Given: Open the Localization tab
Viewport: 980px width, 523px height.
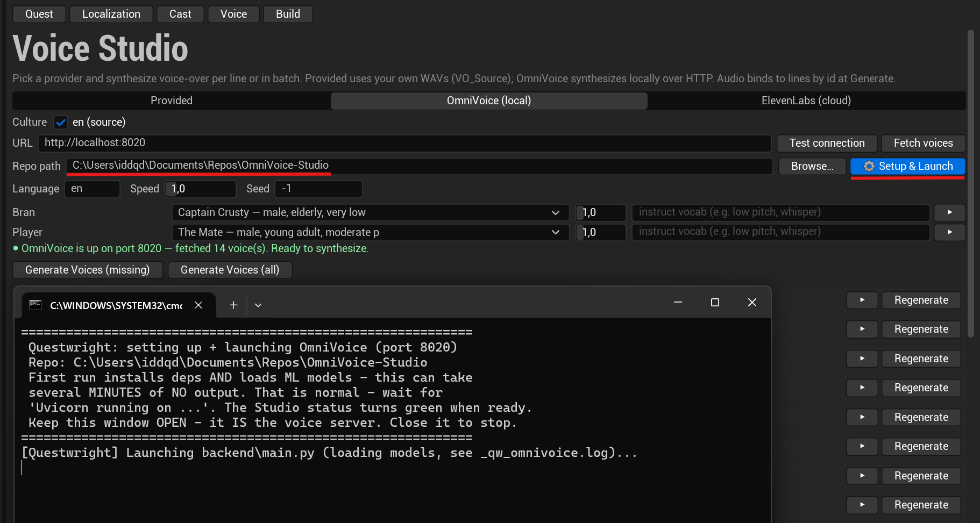Looking at the screenshot, I should [x=111, y=14].
